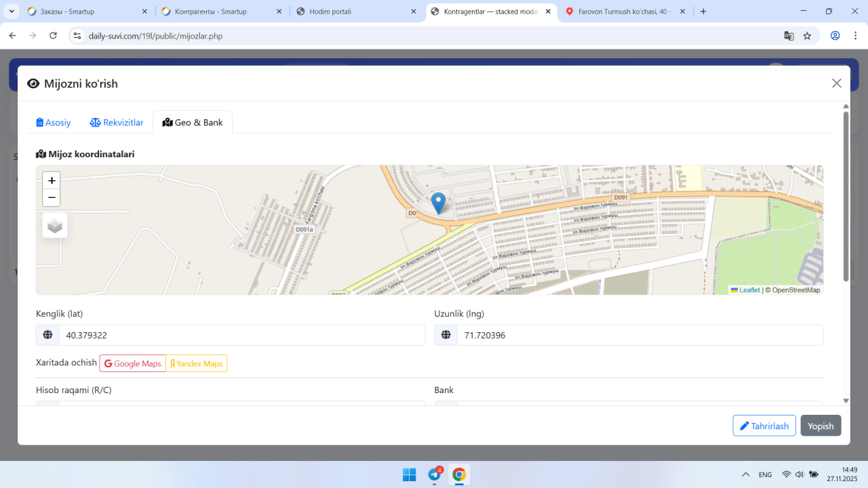The image size is (868, 488).
Task: Click the Tahrirlash edit button
Action: pos(764,426)
